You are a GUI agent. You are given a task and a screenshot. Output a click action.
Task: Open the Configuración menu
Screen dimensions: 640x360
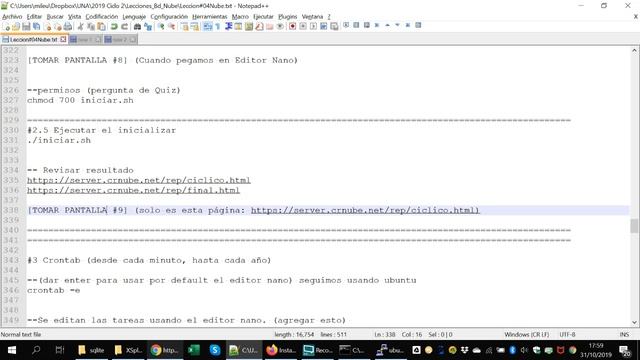click(169, 17)
